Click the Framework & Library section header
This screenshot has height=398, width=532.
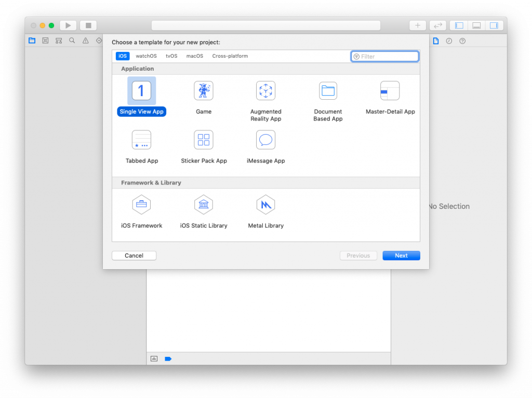(266, 182)
